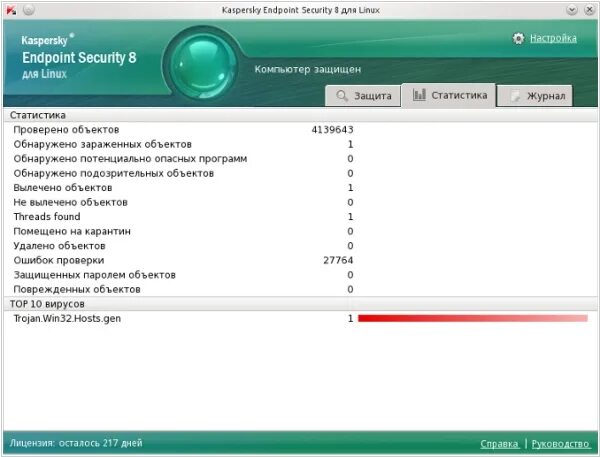Open the Защита tab

pyautogui.click(x=363, y=96)
